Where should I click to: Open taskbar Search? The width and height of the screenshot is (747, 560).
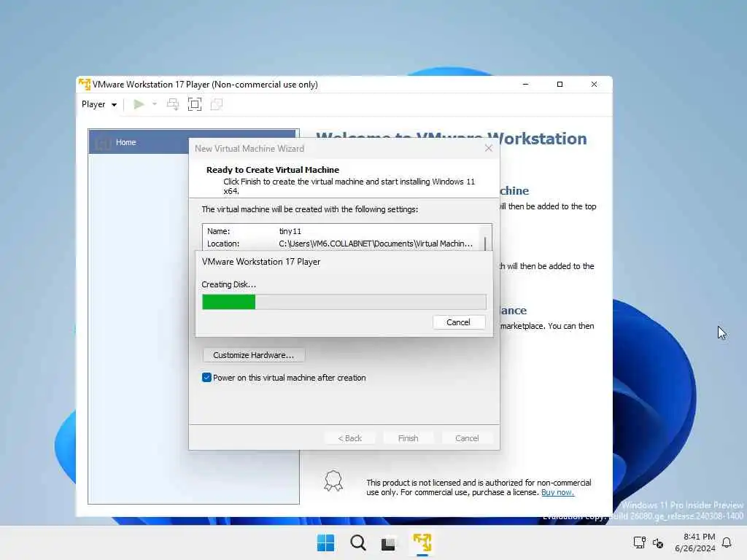point(357,542)
